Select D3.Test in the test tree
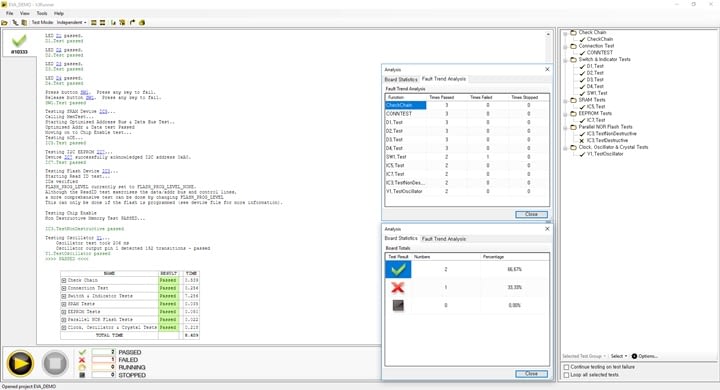Screen dimensions: 720x390 [x=595, y=80]
